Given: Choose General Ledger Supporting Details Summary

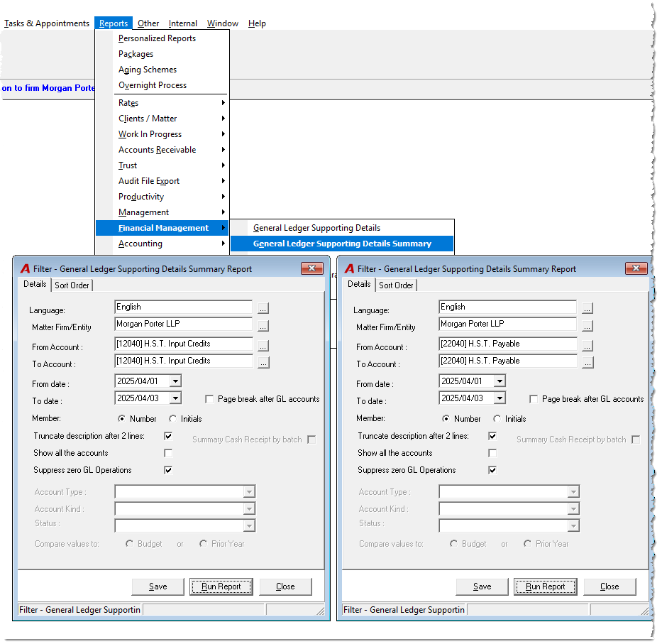Looking at the screenshot, I should pyautogui.click(x=342, y=244).
